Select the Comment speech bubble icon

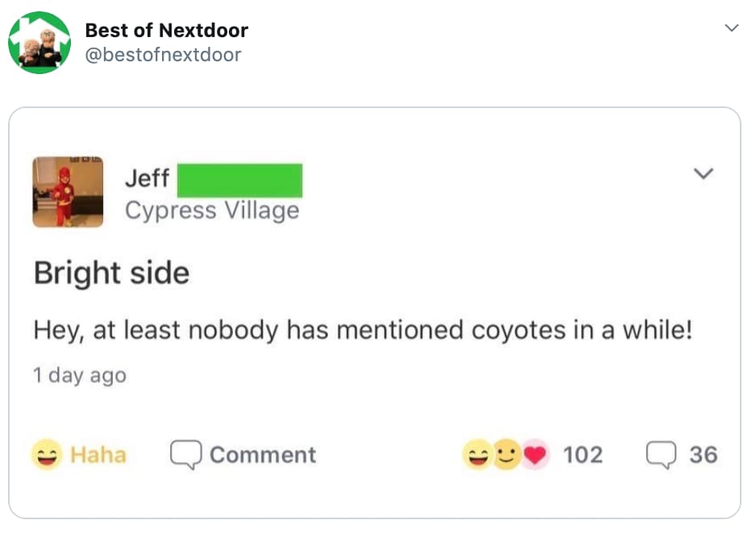pos(187,454)
